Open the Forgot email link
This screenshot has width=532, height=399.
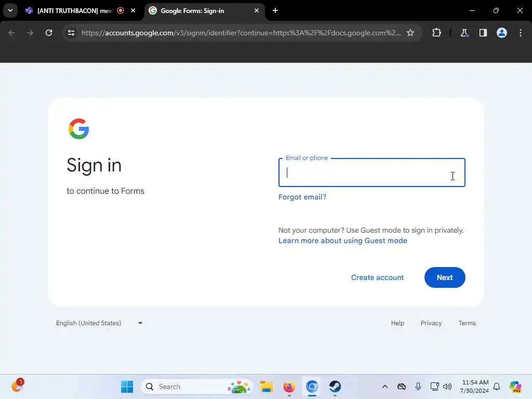(302, 197)
